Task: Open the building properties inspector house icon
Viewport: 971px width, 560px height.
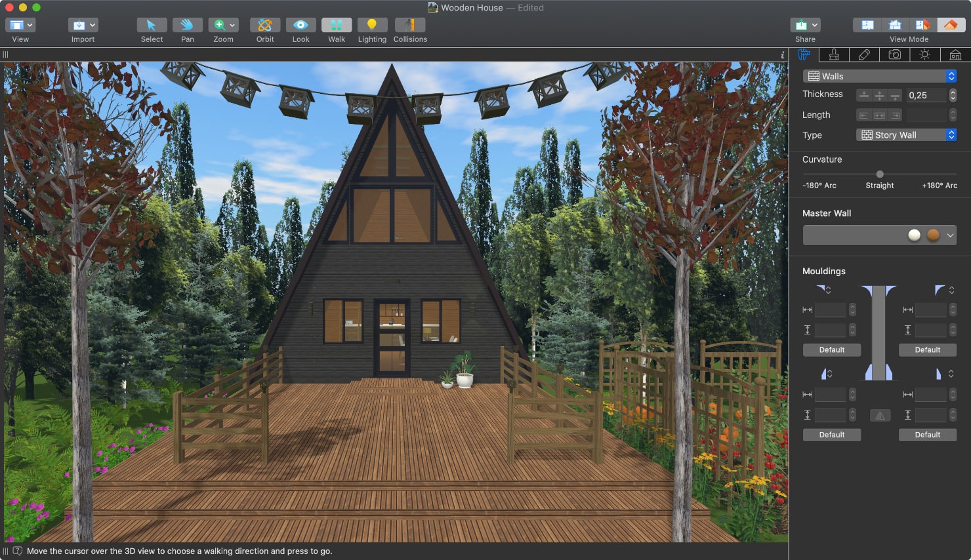Action: pos(955,54)
